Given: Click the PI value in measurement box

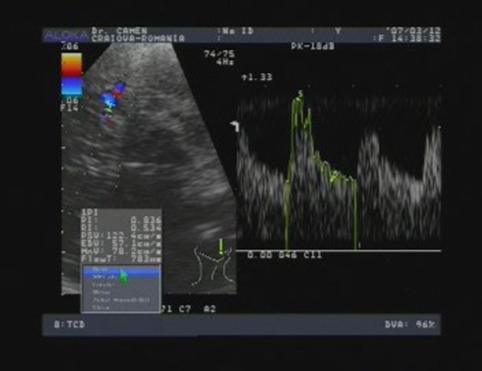Looking at the screenshot, I should (x=146, y=220).
